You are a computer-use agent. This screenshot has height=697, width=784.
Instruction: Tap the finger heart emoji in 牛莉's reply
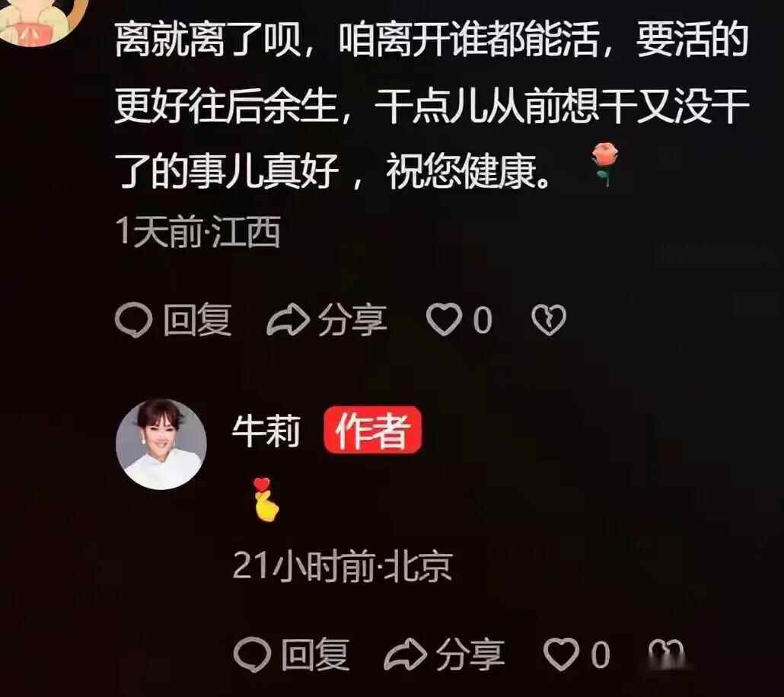(x=266, y=499)
